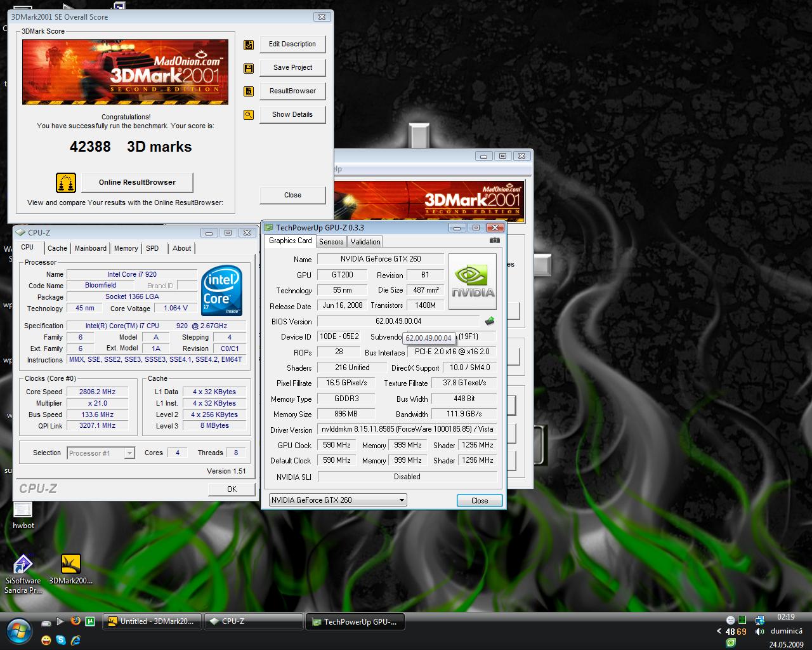
Task: Click the Show Details button
Action: 292,115
